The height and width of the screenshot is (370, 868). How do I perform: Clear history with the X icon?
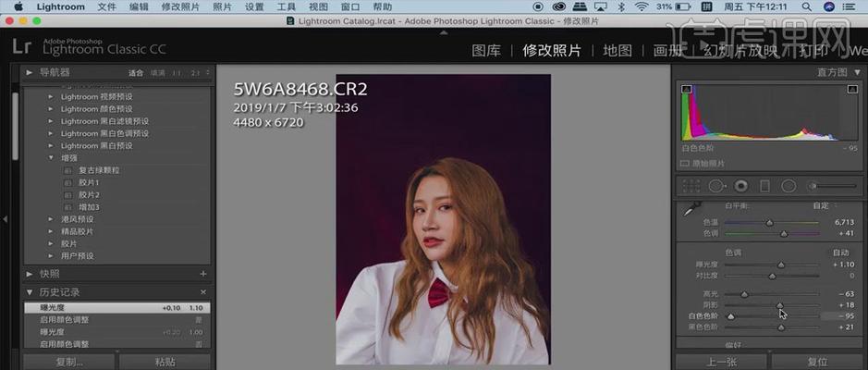[203, 292]
